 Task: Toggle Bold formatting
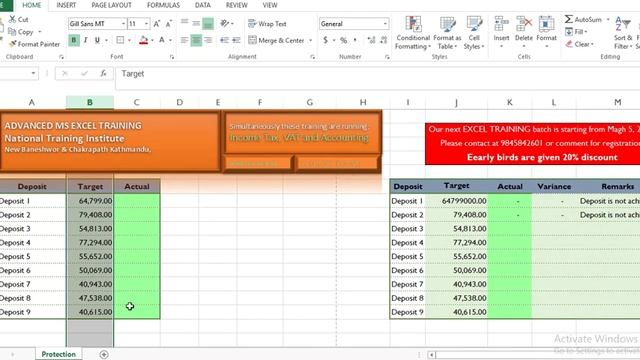(74, 40)
